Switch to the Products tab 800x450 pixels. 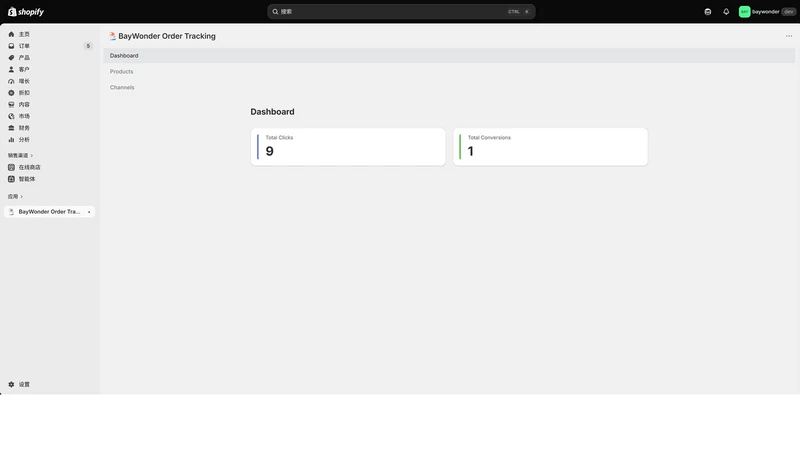(x=121, y=71)
